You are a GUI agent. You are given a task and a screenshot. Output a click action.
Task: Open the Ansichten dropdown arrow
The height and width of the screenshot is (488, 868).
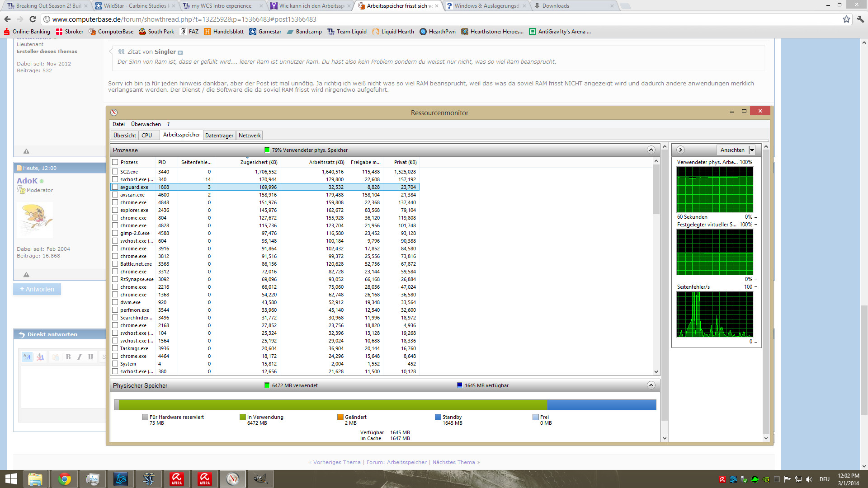tap(752, 150)
